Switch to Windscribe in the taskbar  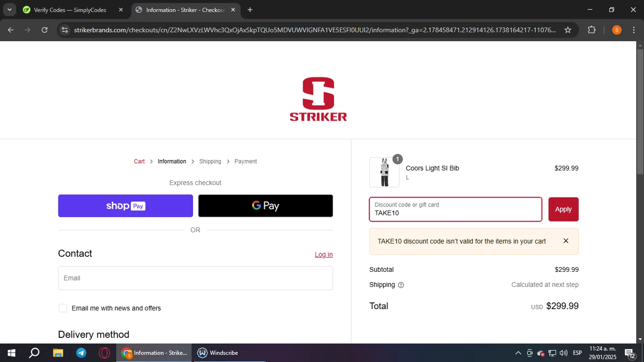coord(229,353)
